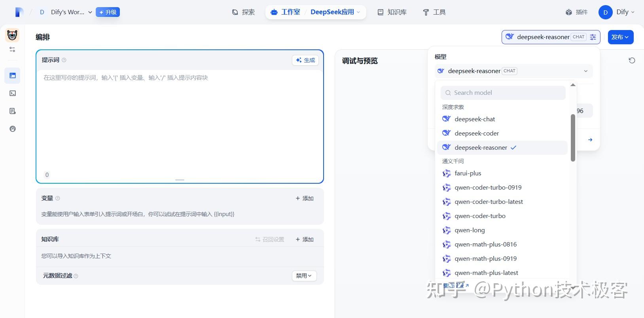Select the qwen-coder-turbo model
Viewport: 644px width, 318px height.
click(502, 216)
